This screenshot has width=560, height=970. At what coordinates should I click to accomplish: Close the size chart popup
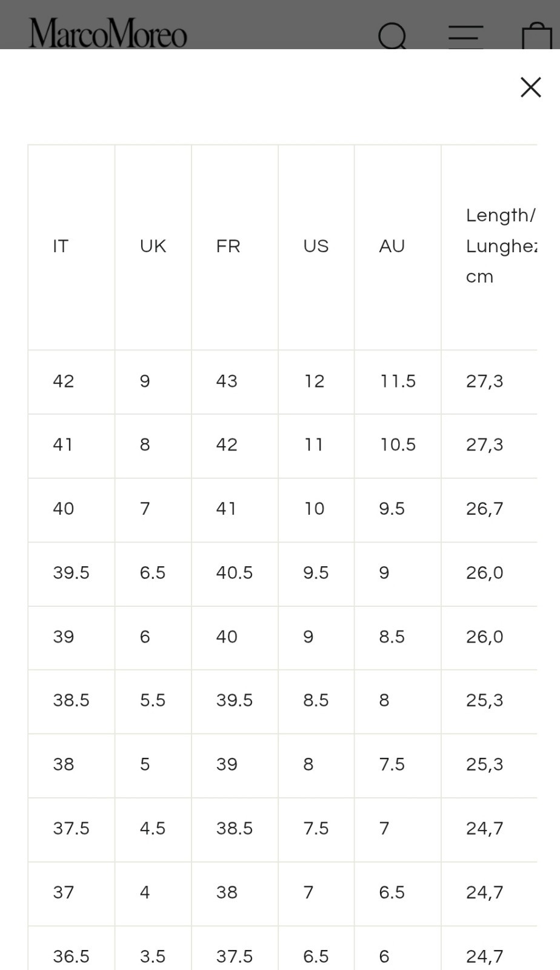coord(530,87)
